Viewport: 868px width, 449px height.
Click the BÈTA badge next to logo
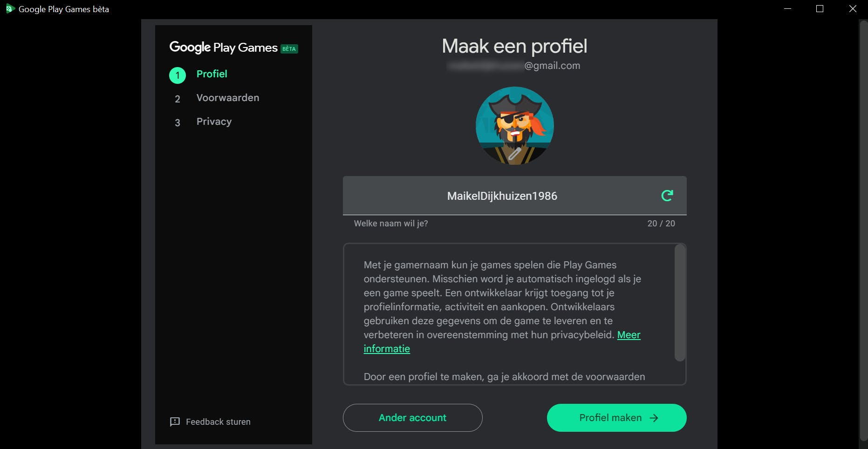[x=289, y=49]
